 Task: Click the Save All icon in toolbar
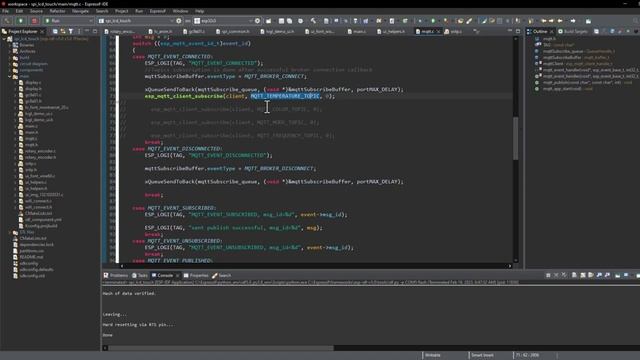[x=289, y=20]
